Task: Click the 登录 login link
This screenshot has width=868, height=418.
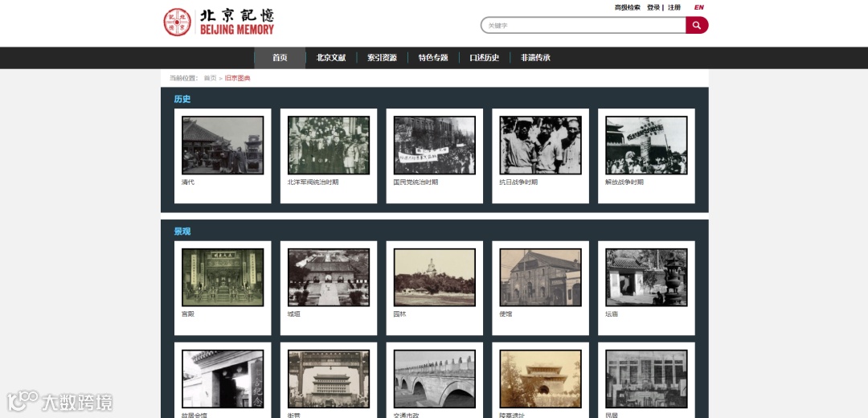Action: (x=653, y=8)
